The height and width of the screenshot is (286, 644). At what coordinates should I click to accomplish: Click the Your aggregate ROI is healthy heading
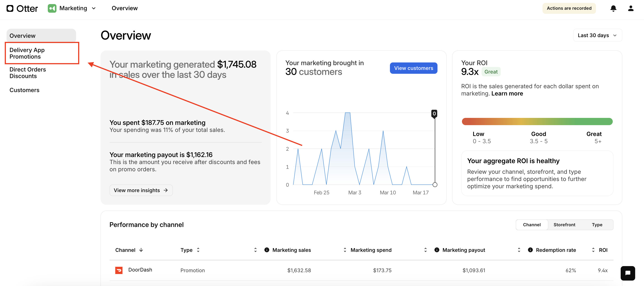tap(513, 161)
